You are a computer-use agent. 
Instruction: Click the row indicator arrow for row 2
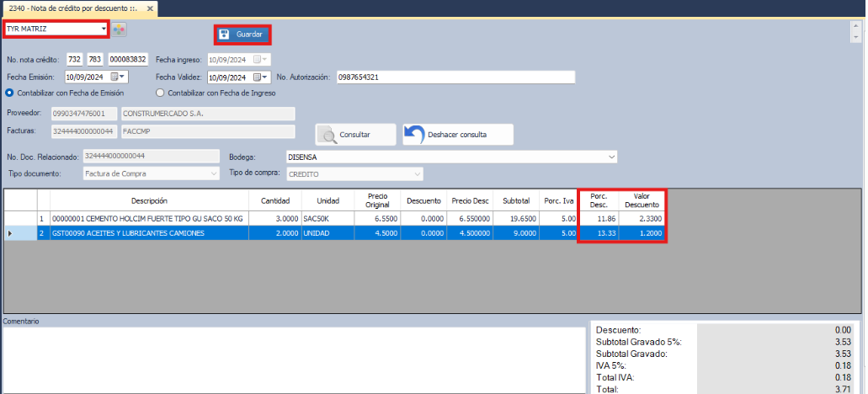(10, 233)
